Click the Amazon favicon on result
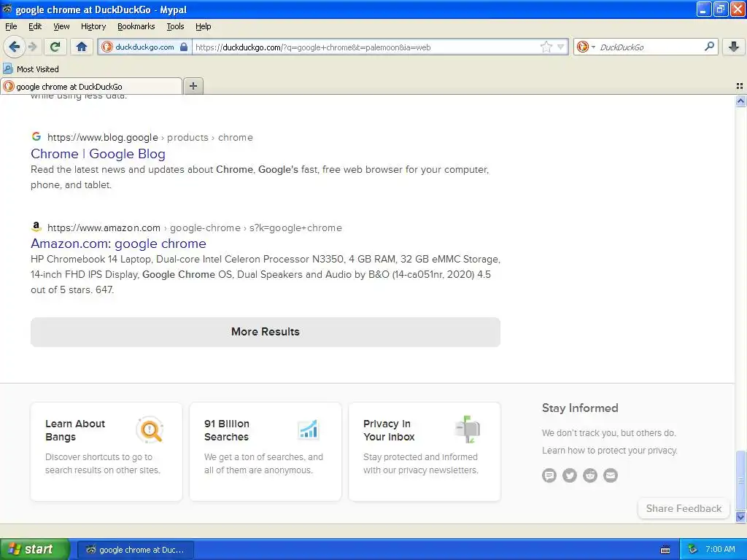Viewport: 747px width, 560px height. point(36,227)
